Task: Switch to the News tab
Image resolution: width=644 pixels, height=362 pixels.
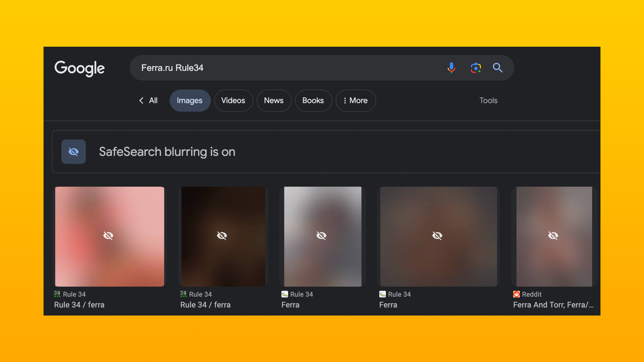Action: tap(274, 101)
